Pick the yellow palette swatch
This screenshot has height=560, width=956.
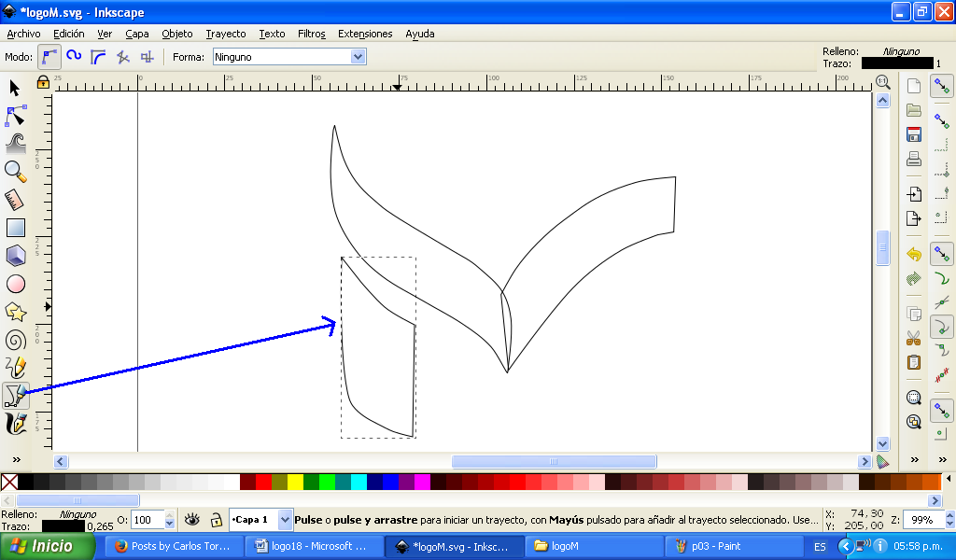point(295,483)
